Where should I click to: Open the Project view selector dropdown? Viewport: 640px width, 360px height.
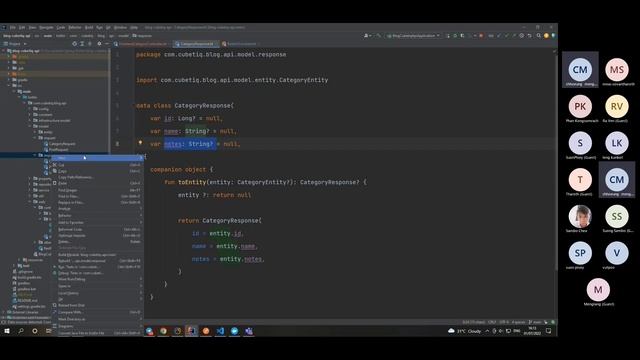(x=15, y=44)
